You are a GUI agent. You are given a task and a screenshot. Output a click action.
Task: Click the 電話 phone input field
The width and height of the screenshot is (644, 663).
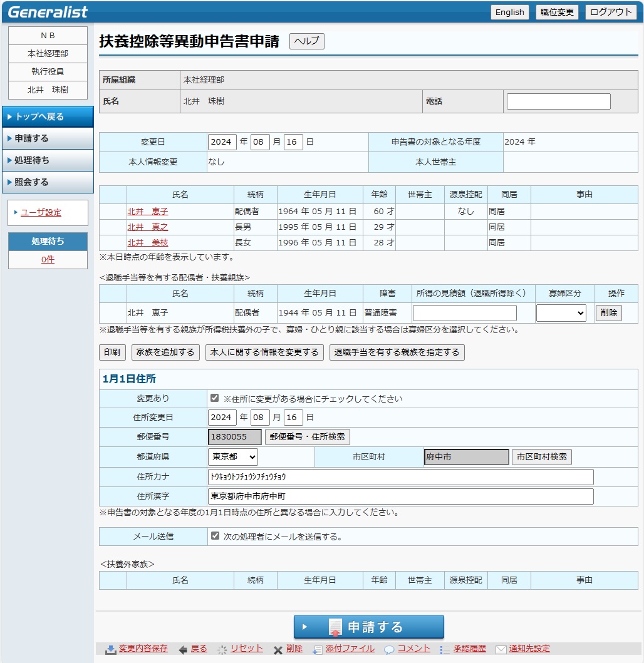558,101
